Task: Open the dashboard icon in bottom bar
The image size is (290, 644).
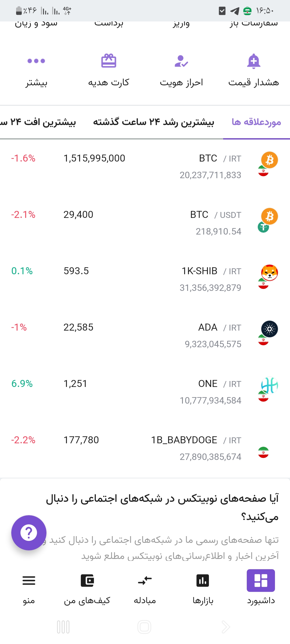Action: point(261,581)
